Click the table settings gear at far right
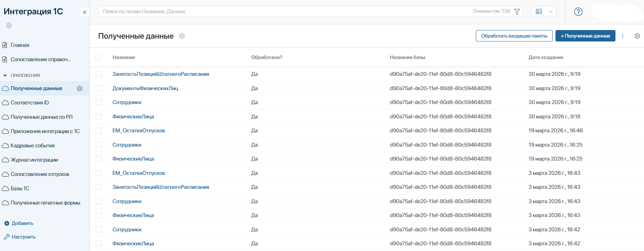This screenshot has width=644, height=251. pyautogui.click(x=637, y=36)
